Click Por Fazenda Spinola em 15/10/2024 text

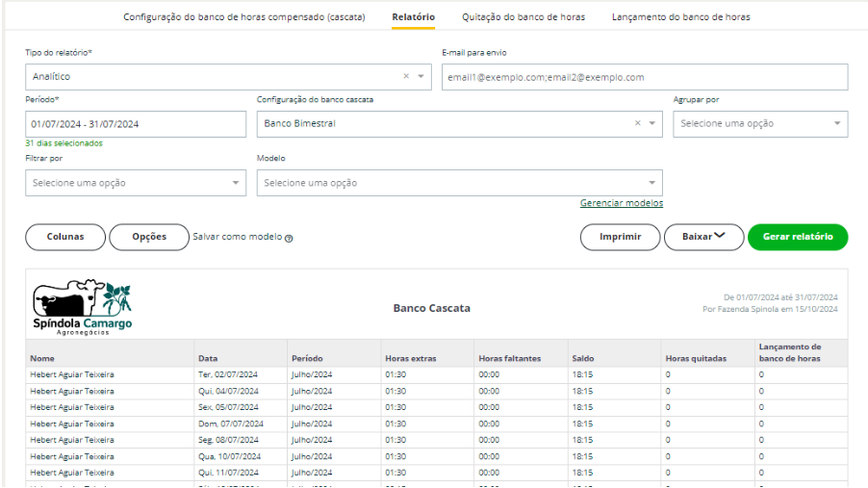[770, 309]
